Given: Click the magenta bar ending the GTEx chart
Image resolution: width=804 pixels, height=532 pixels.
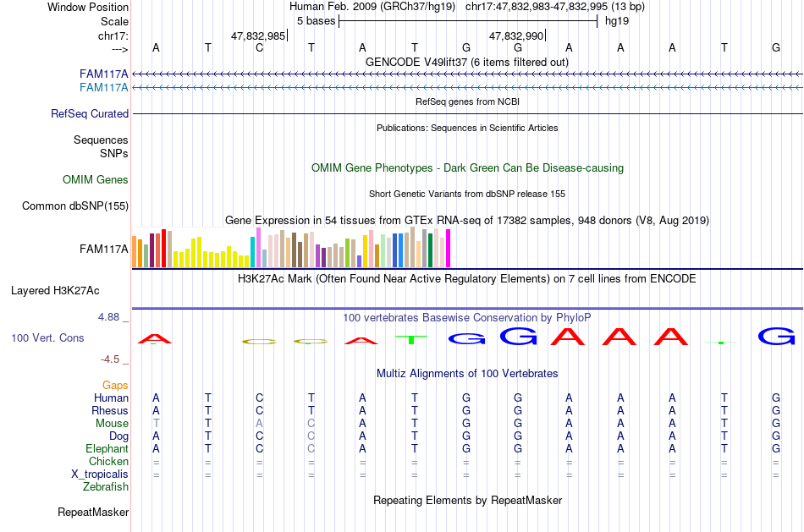Looking at the screenshot, I should 449,249.
